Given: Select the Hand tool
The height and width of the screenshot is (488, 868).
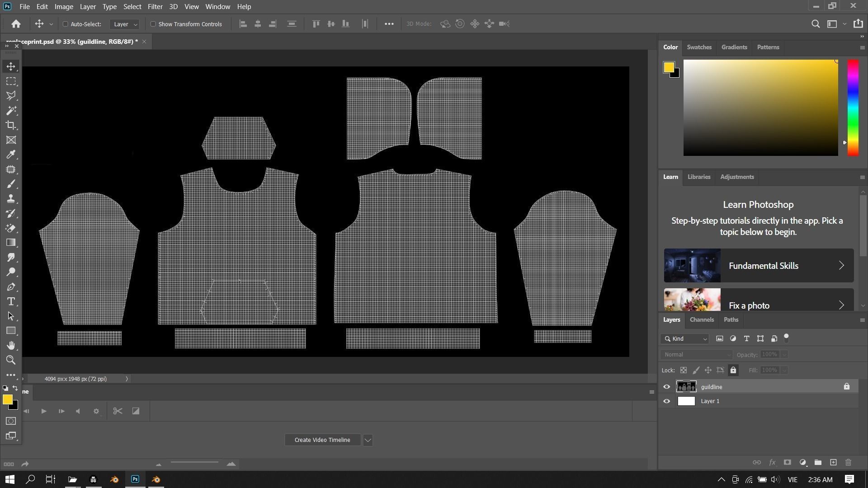Looking at the screenshot, I should point(11,346).
